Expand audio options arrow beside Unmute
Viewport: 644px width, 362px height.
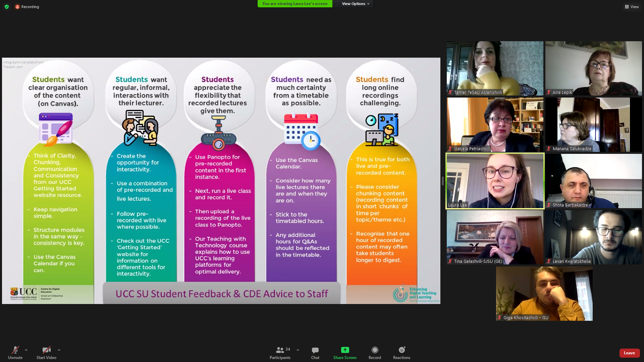26,350
